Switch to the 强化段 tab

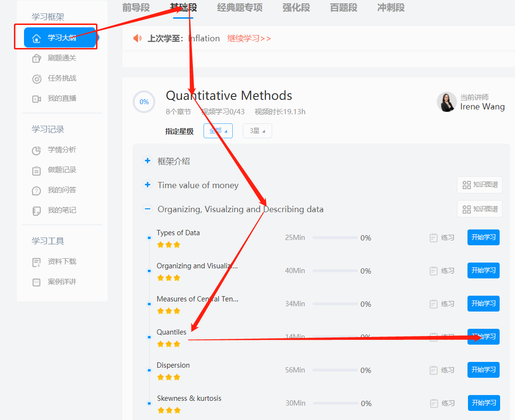[296, 8]
